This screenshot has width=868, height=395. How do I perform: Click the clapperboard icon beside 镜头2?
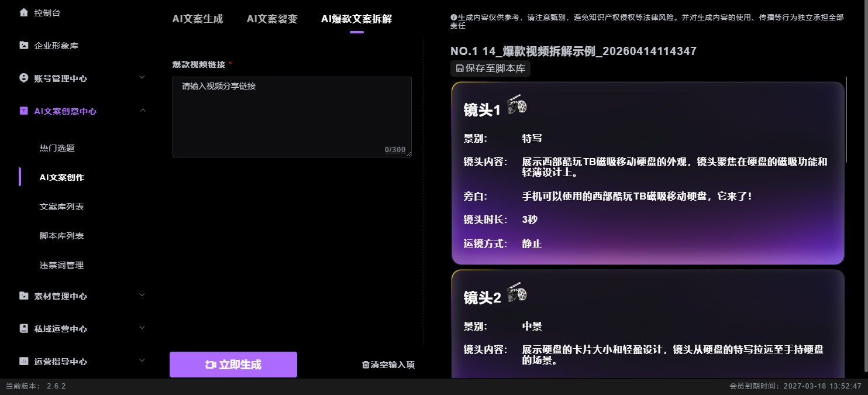tap(517, 293)
